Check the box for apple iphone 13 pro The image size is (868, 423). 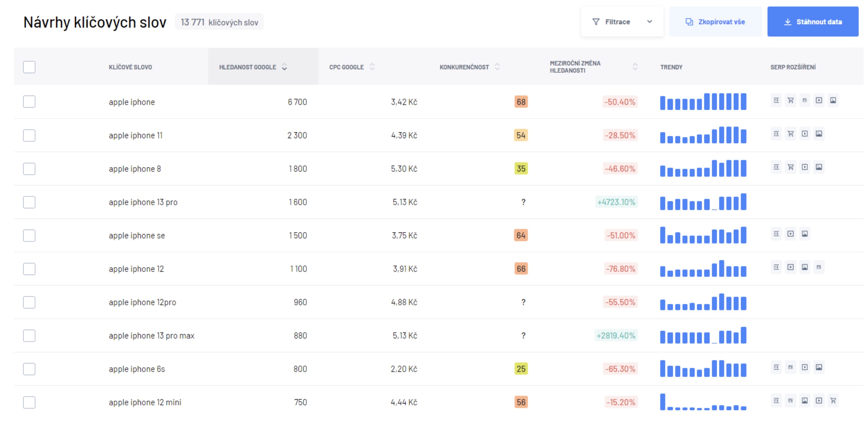click(29, 202)
